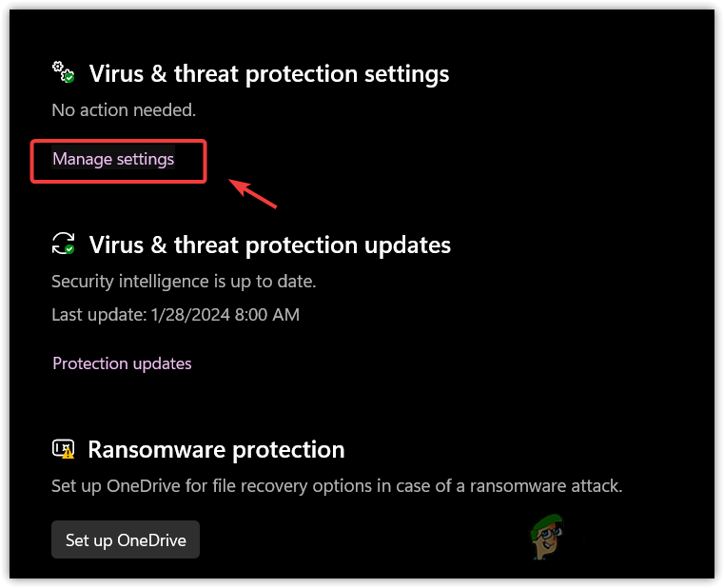Select the Virus & threat protection updates heading

click(x=270, y=245)
